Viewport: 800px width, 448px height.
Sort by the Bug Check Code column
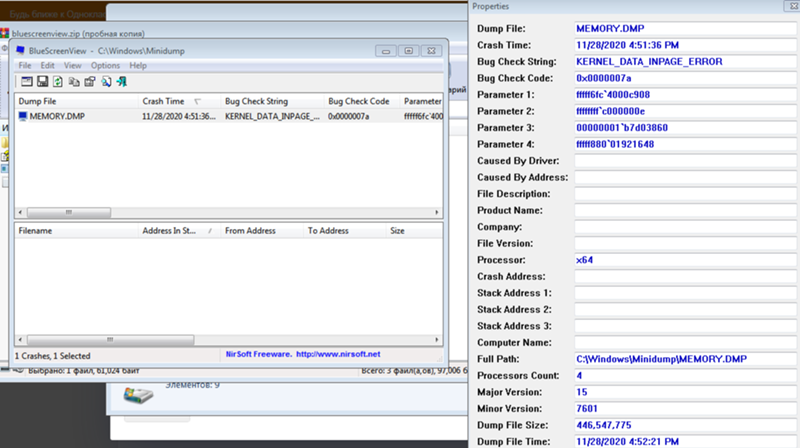(x=362, y=101)
